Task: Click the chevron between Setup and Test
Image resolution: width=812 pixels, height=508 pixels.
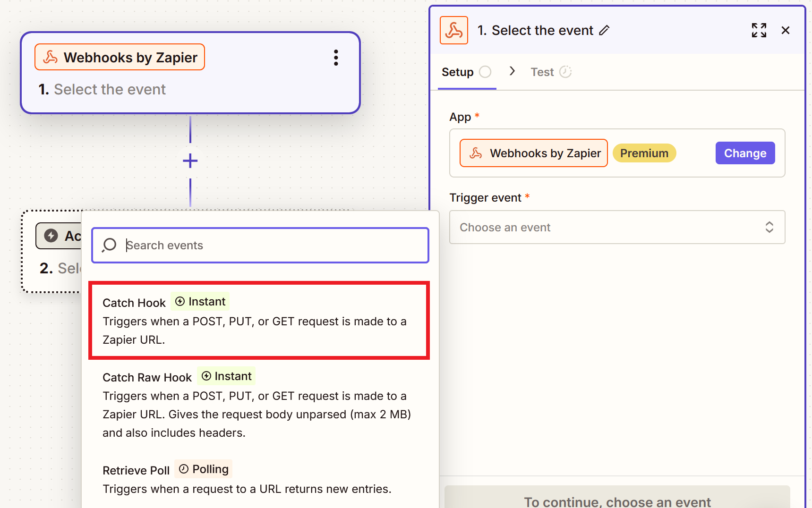Action: point(512,71)
